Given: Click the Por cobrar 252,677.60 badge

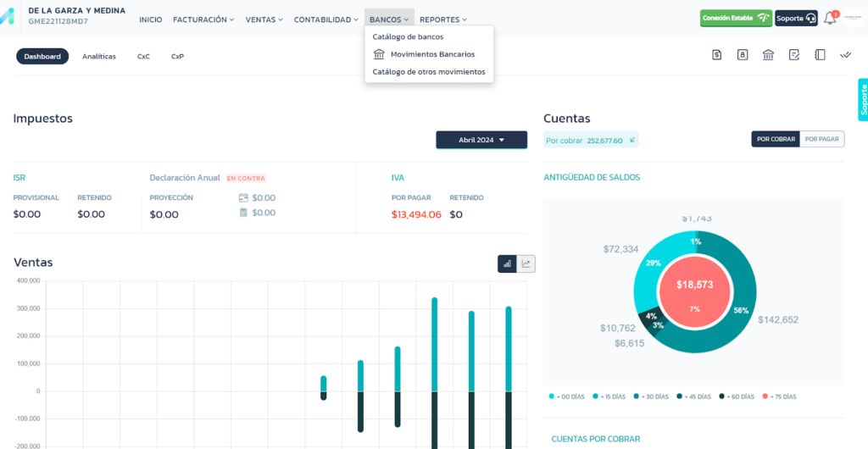Looking at the screenshot, I should (591, 141).
